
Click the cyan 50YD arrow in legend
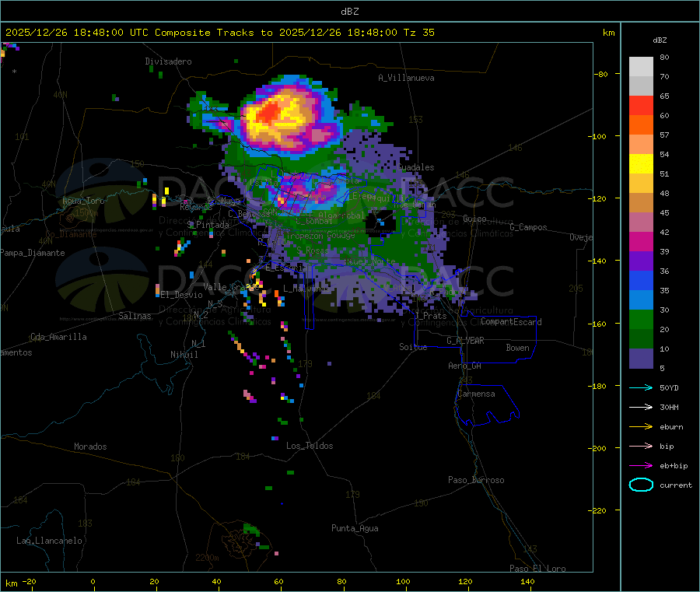coord(641,387)
